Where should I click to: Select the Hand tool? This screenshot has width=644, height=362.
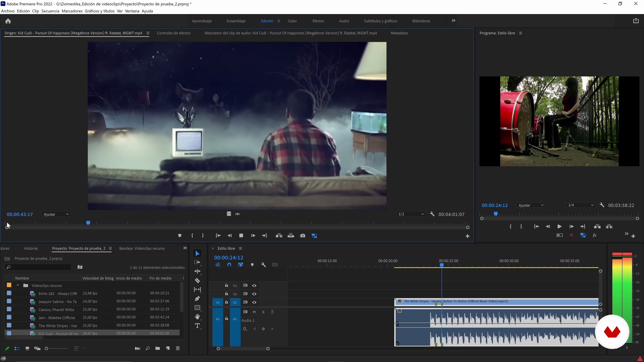pos(197,317)
